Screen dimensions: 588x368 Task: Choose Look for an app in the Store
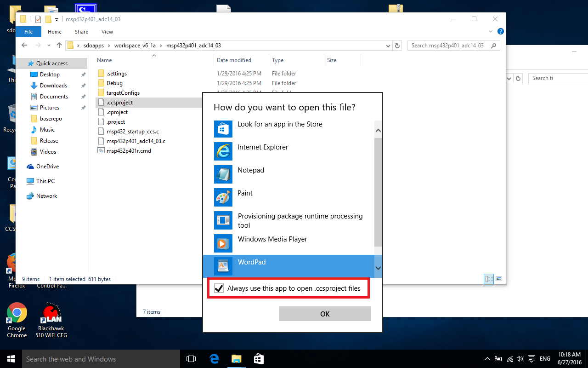(288, 128)
